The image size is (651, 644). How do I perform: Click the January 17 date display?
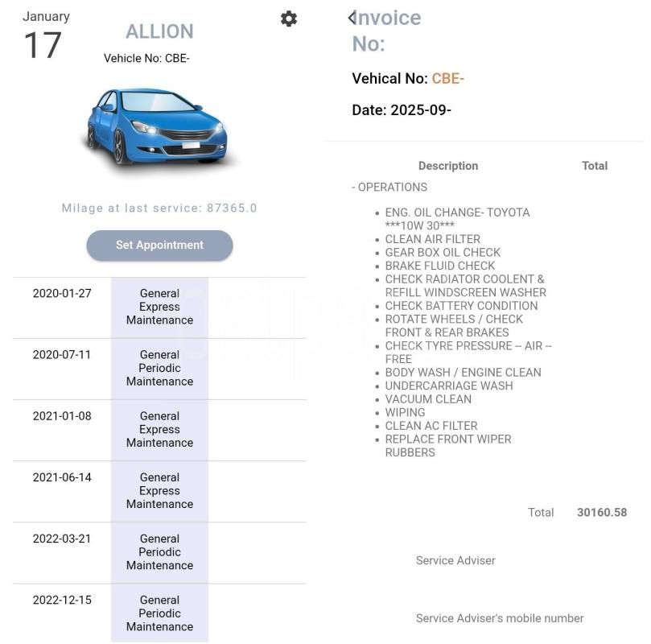[46, 36]
